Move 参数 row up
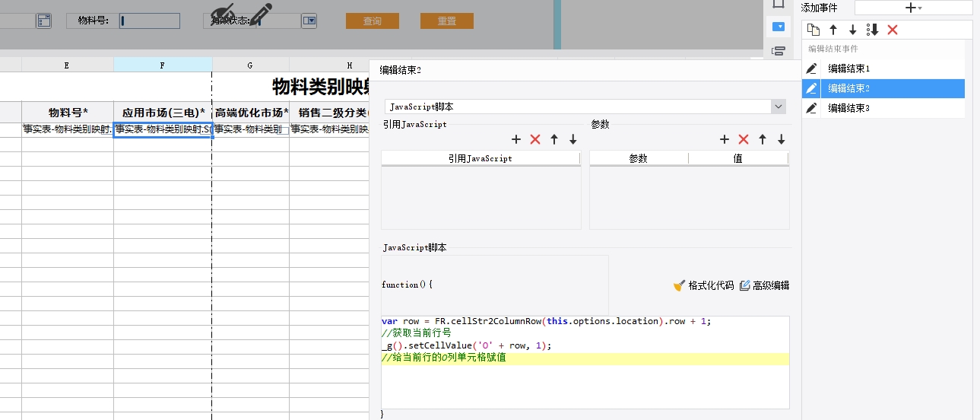The image size is (980, 420). [763, 139]
